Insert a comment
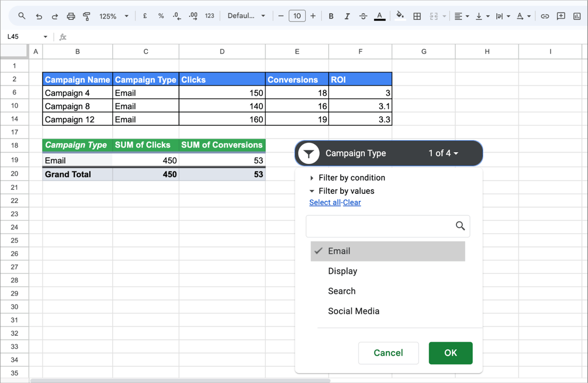 coord(561,16)
